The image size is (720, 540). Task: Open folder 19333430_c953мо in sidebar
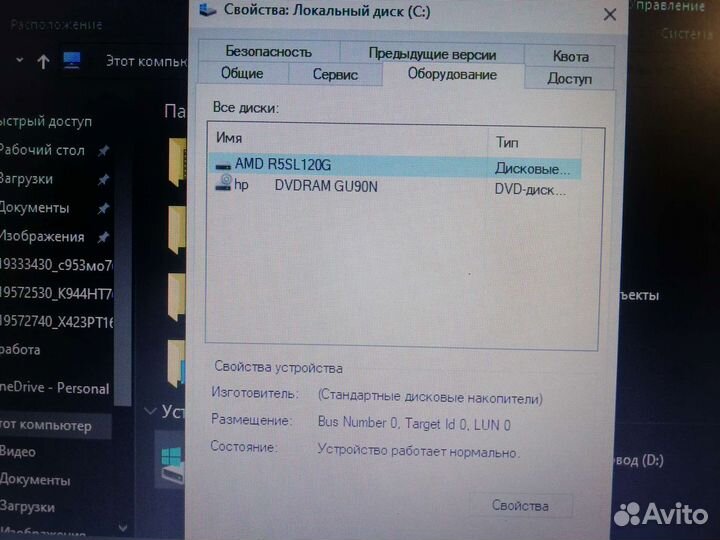click(x=56, y=265)
